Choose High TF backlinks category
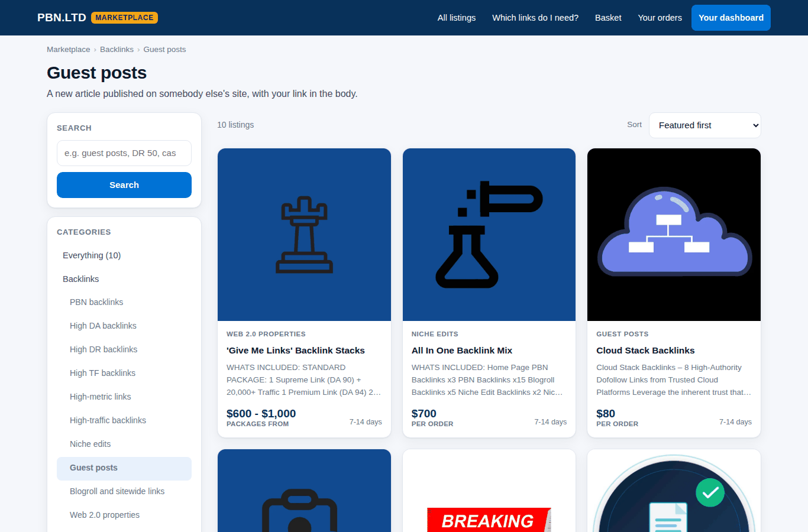This screenshot has height=532, width=808. coord(124,373)
